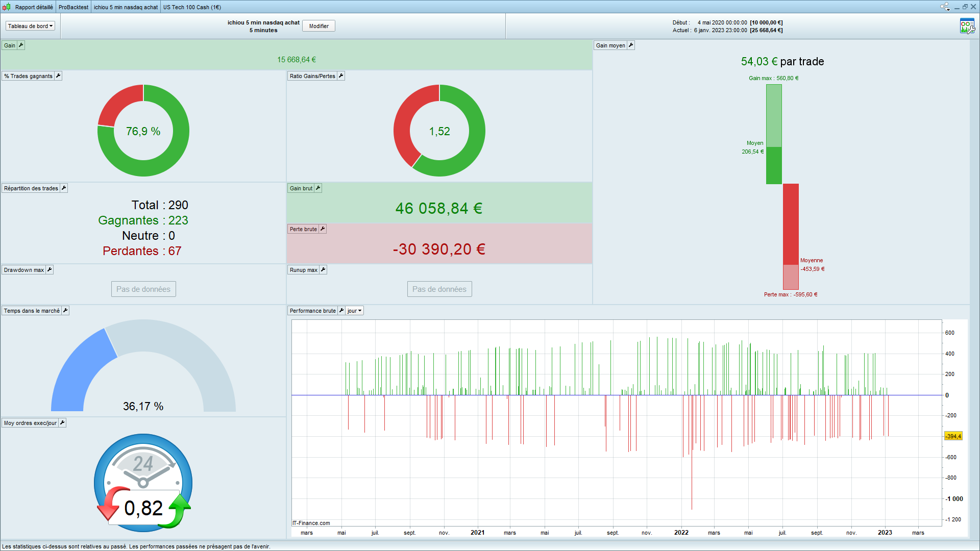Image resolution: width=980 pixels, height=551 pixels.
Task: Open settings for Gain moyen widget
Action: 631,45
